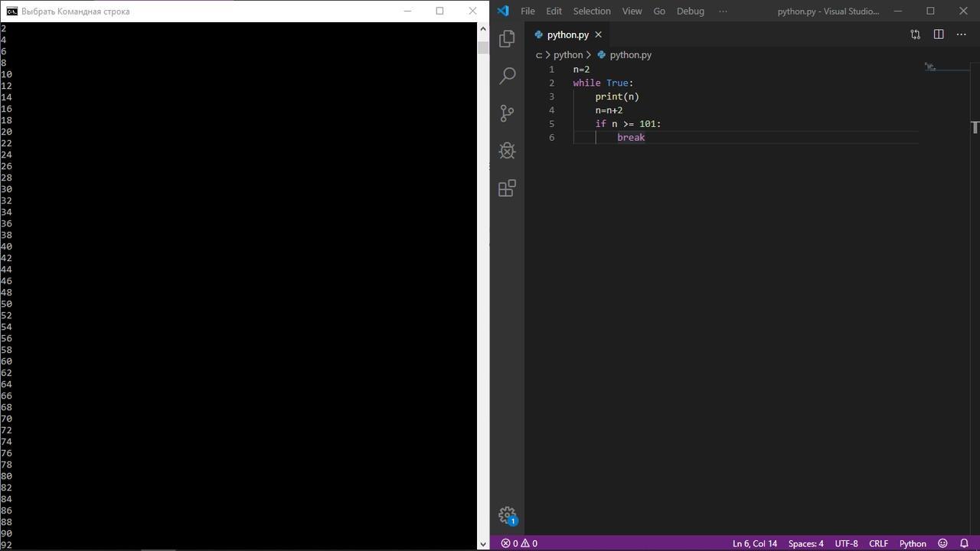Maximize the Visual Studio Code window
Viewport: 980px width, 551px height.
pyautogui.click(x=930, y=11)
